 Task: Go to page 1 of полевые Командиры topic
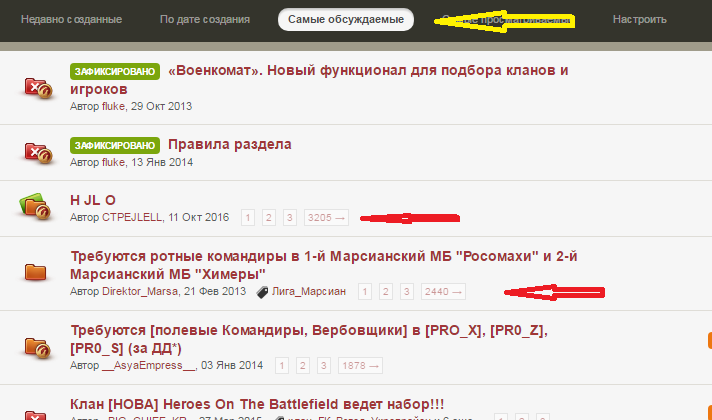point(282,366)
